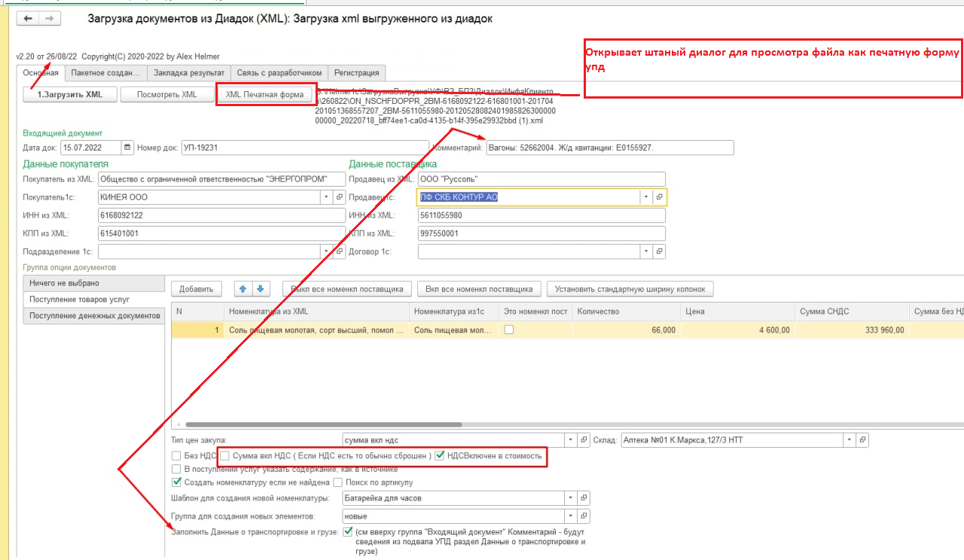Open the Группа для создания новых элементов item icon

584,516
